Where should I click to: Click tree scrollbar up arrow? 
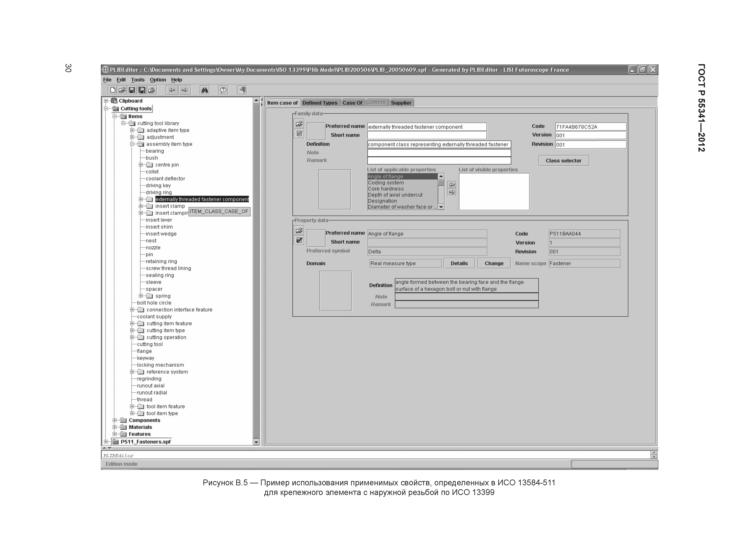256,100
